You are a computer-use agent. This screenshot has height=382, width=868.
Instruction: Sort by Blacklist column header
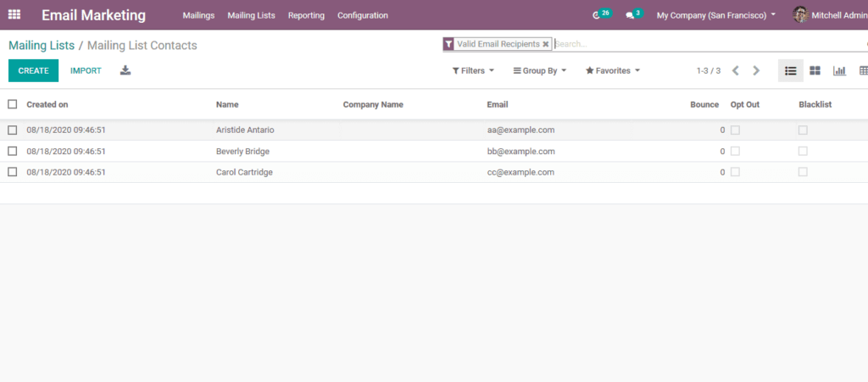[x=815, y=104]
